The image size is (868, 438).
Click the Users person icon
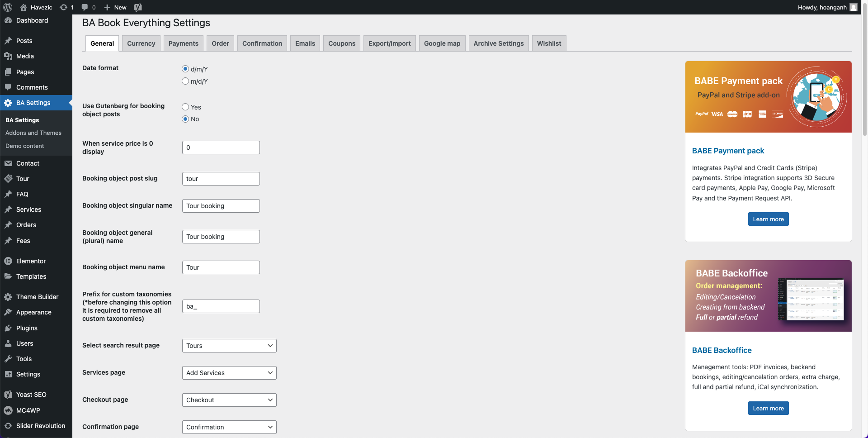click(x=8, y=343)
